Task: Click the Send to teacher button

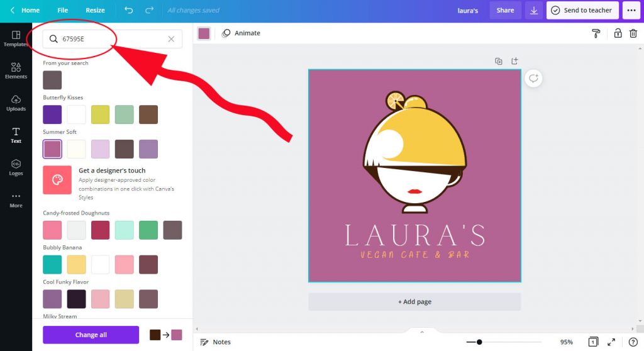Action: [x=582, y=10]
